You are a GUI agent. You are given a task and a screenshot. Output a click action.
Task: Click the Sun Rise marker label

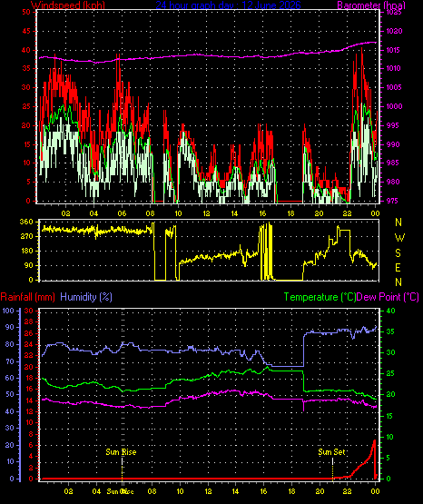tap(121, 452)
